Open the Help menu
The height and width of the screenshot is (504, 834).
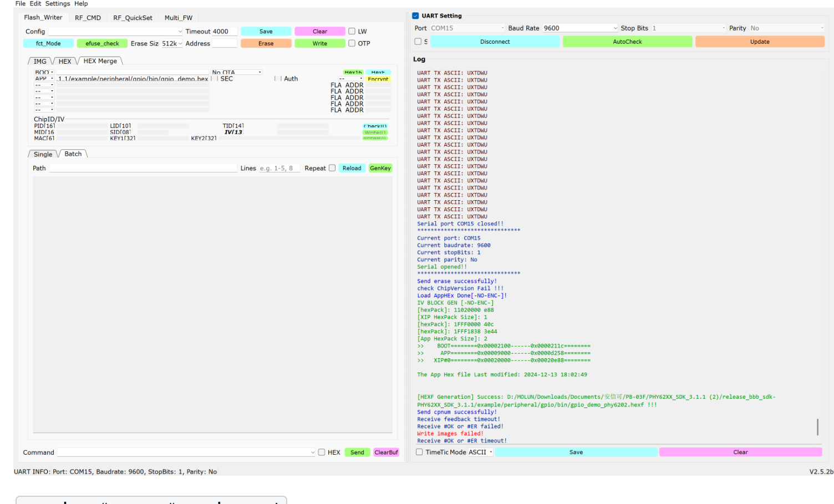coord(81,3)
